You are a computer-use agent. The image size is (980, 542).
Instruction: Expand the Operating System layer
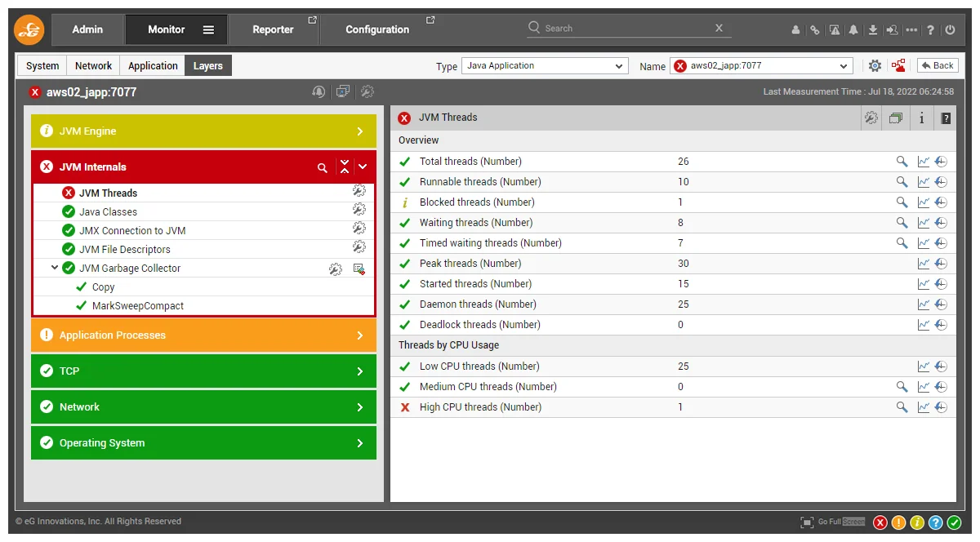(x=360, y=443)
